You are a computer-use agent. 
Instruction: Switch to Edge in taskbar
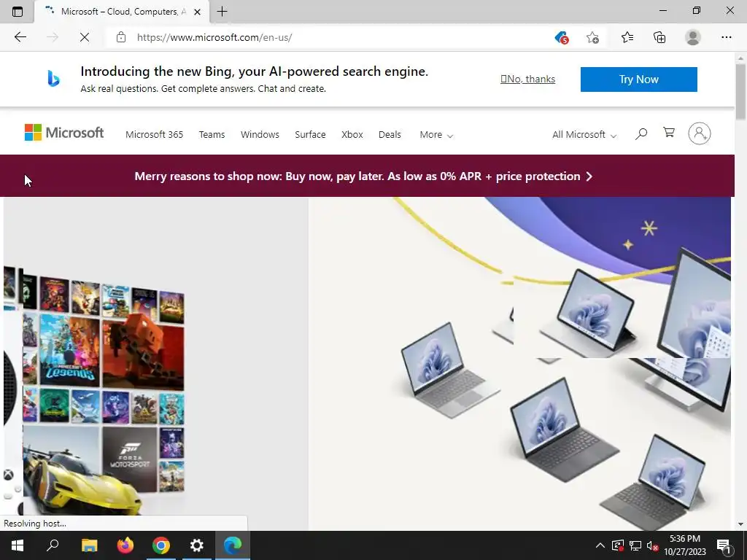coord(233,545)
